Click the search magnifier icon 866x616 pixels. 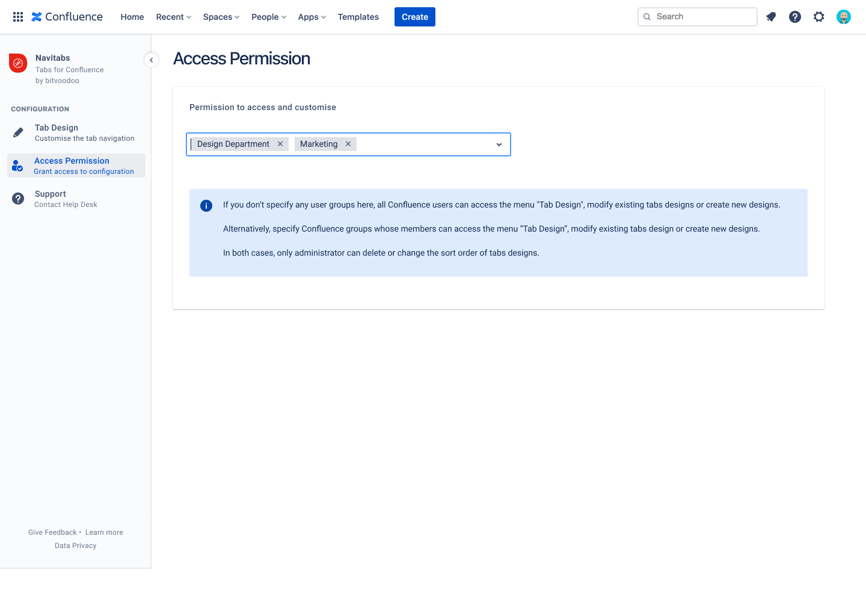coord(647,17)
